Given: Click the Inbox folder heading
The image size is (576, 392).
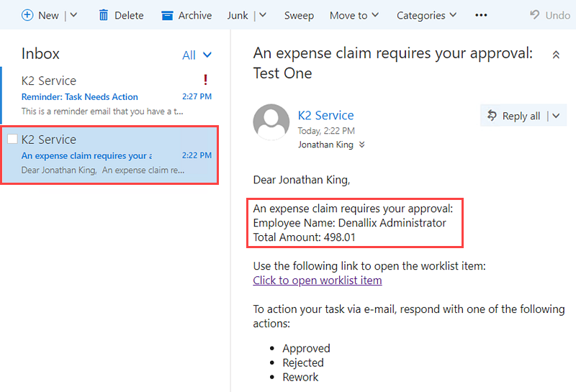Looking at the screenshot, I should tap(40, 54).
